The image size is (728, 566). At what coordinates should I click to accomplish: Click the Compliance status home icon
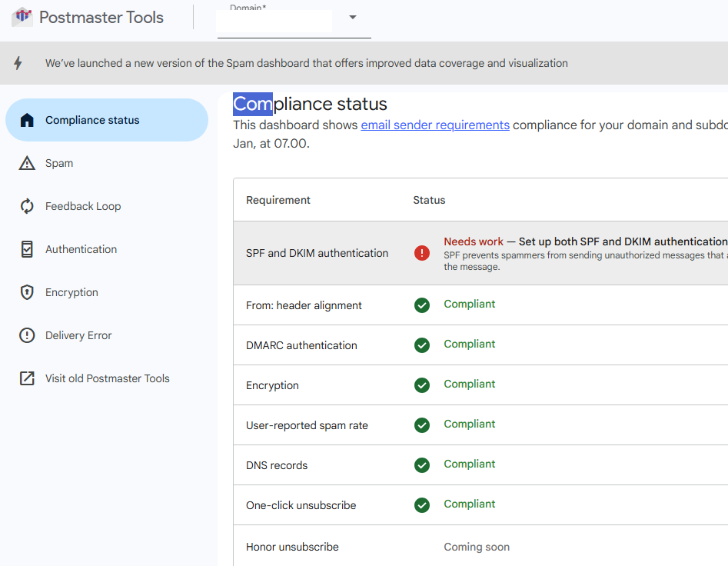coord(27,120)
